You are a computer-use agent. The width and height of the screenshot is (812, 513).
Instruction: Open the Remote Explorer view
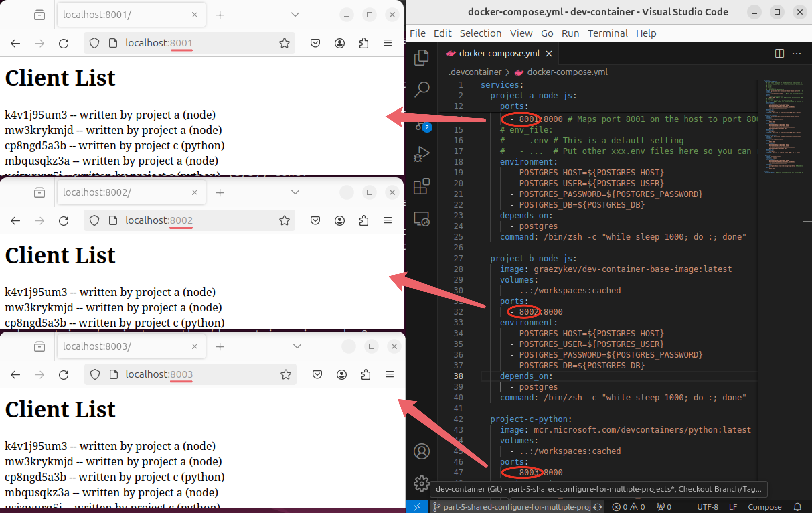[x=421, y=219]
